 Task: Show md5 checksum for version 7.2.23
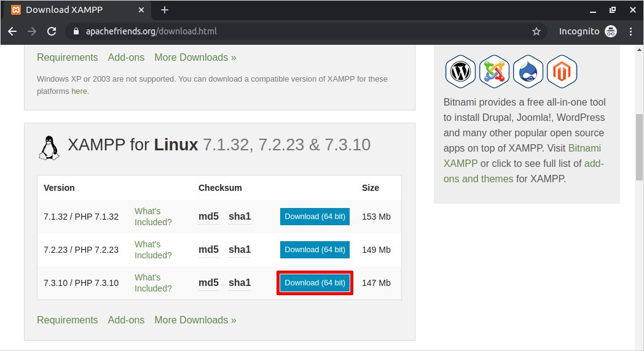(208, 250)
